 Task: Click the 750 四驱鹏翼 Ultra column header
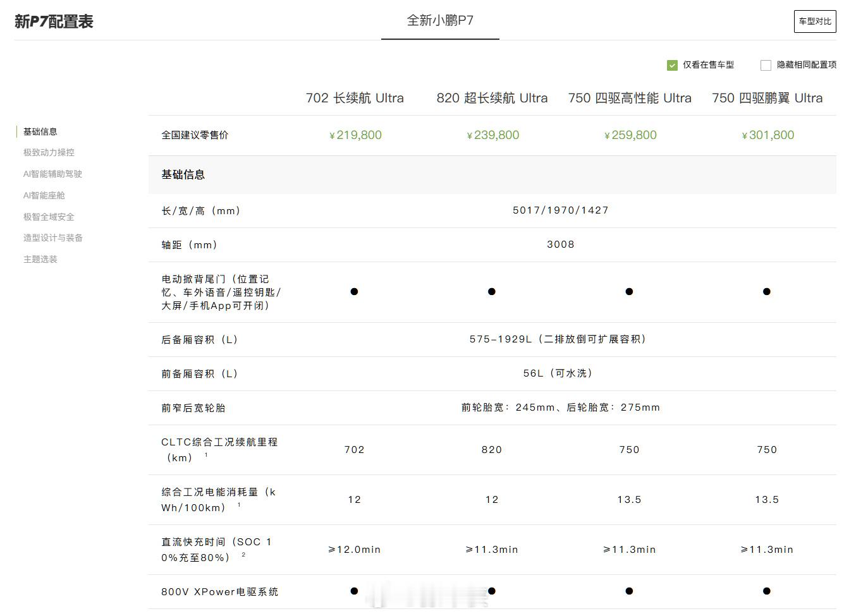coord(767,98)
